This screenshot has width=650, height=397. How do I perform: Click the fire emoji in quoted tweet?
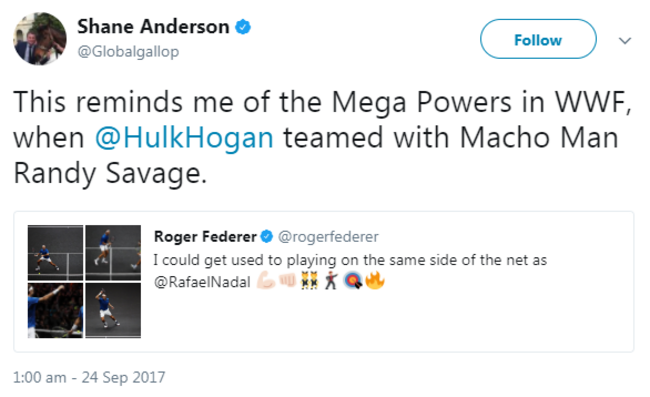click(375, 281)
